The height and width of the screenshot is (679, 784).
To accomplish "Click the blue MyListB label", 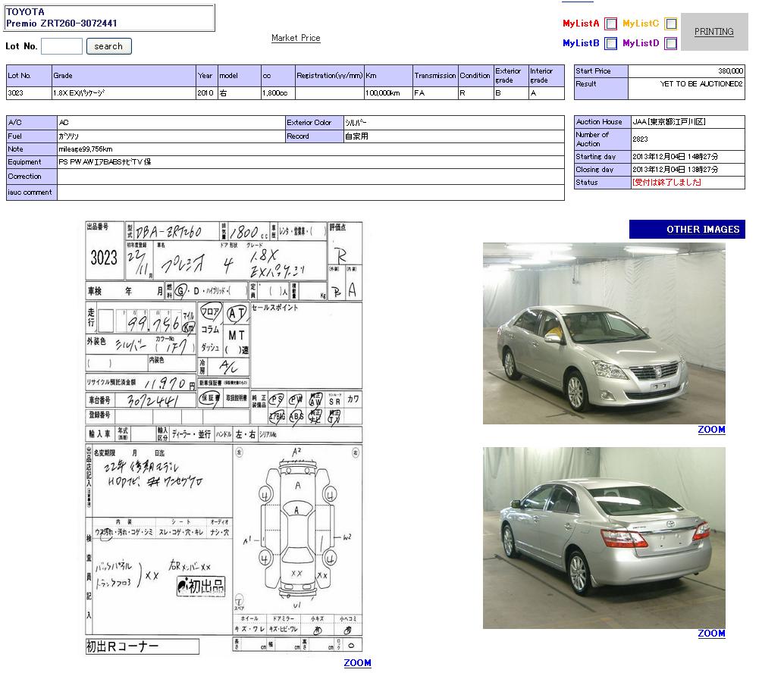I will 581,43.
